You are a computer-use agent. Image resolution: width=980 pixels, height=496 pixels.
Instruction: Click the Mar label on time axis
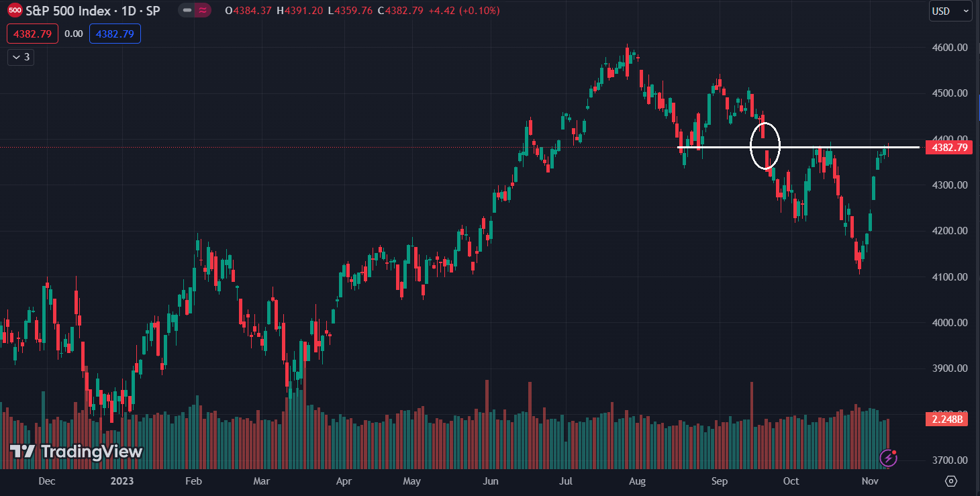click(262, 481)
